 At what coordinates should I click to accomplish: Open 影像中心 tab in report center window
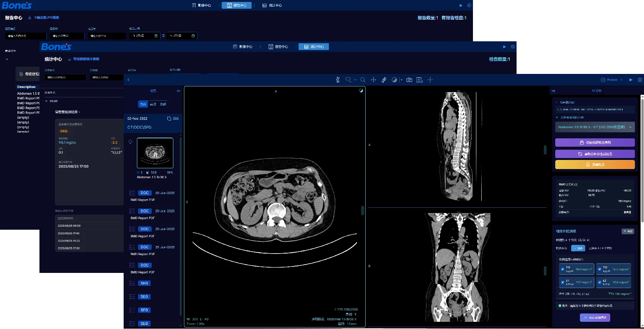click(x=201, y=5)
